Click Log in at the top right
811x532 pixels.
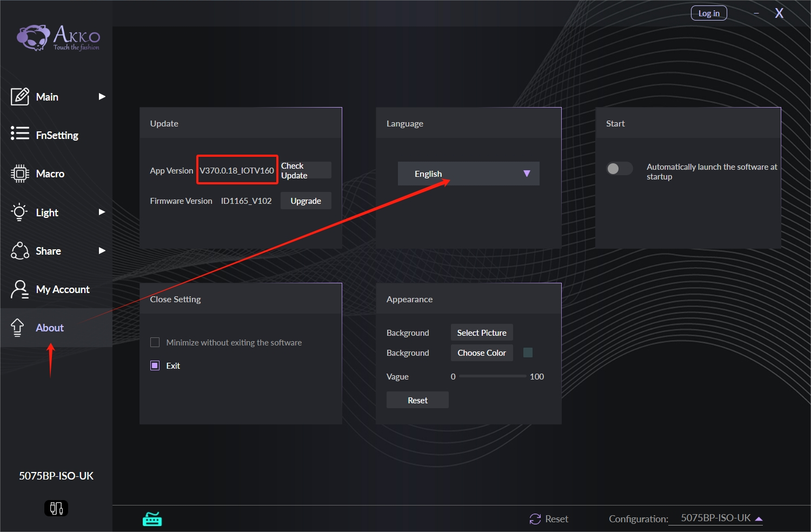[x=709, y=14]
